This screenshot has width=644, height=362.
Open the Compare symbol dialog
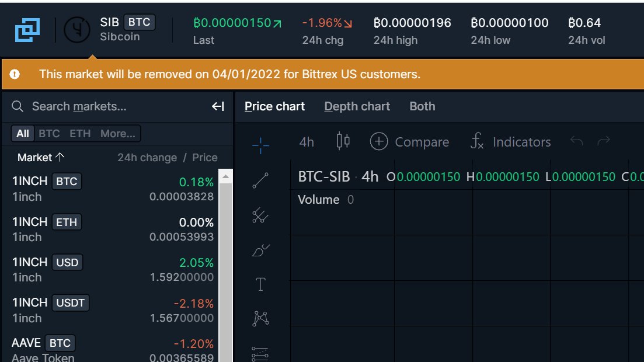[x=409, y=142]
